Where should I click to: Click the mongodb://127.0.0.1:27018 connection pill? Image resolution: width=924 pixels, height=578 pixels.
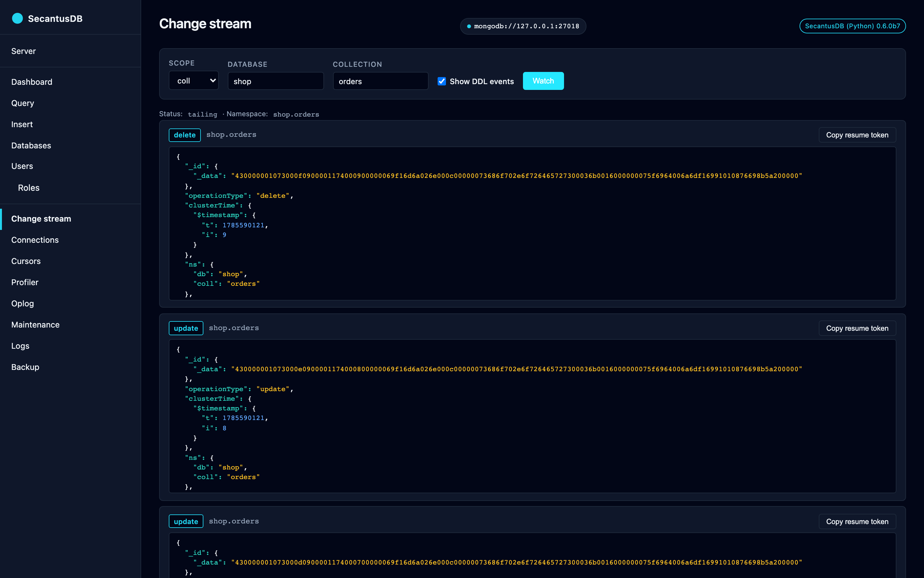(x=523, y=26)
